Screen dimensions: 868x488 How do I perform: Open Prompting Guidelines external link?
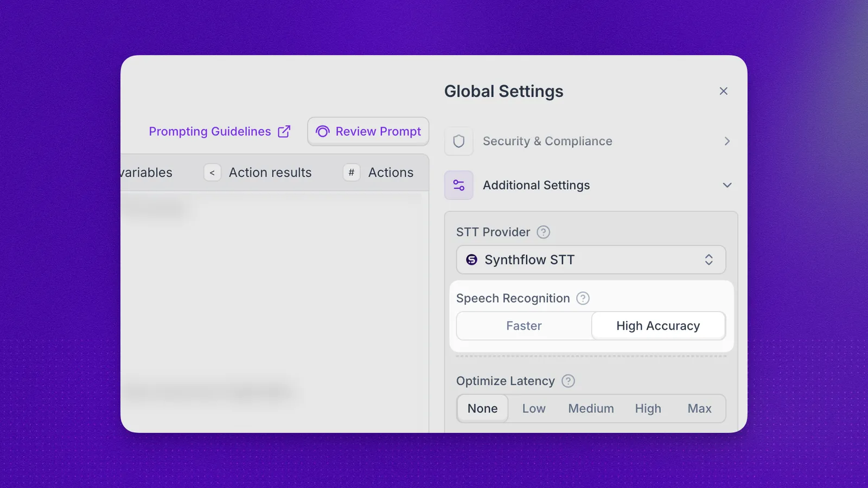[220, 131]
